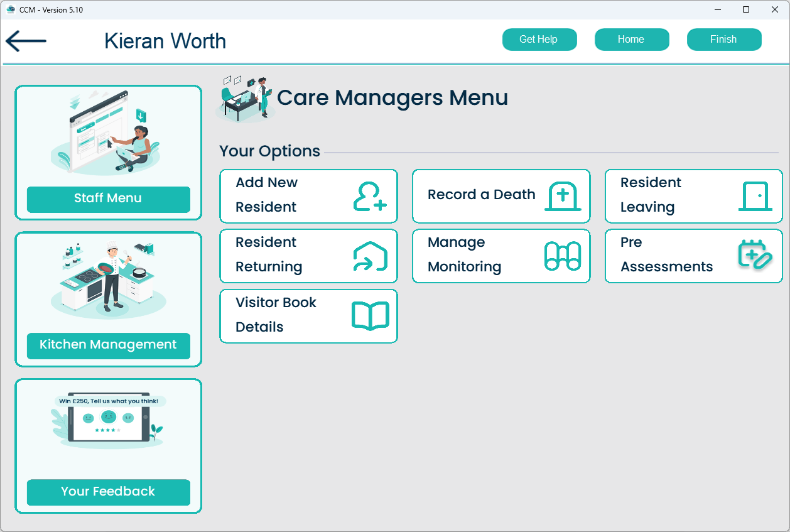Open Your Feedback
790x532 pixels.
click(x=108, y=492)
